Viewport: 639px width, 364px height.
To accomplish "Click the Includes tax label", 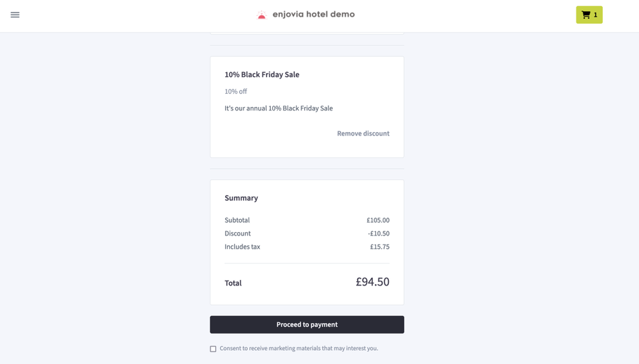I will pyautogui.click(x=242, y=247).
